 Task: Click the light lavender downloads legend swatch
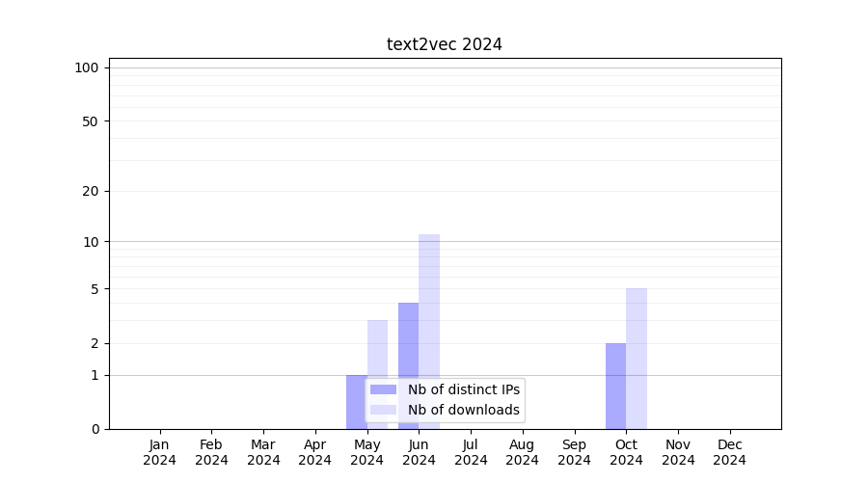[383, 410]
